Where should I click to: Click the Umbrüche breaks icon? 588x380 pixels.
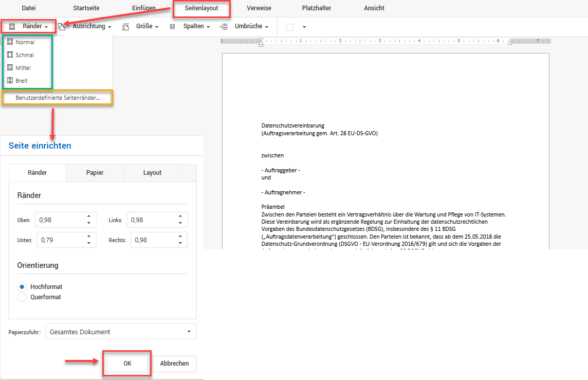click(x=224, y=27)
